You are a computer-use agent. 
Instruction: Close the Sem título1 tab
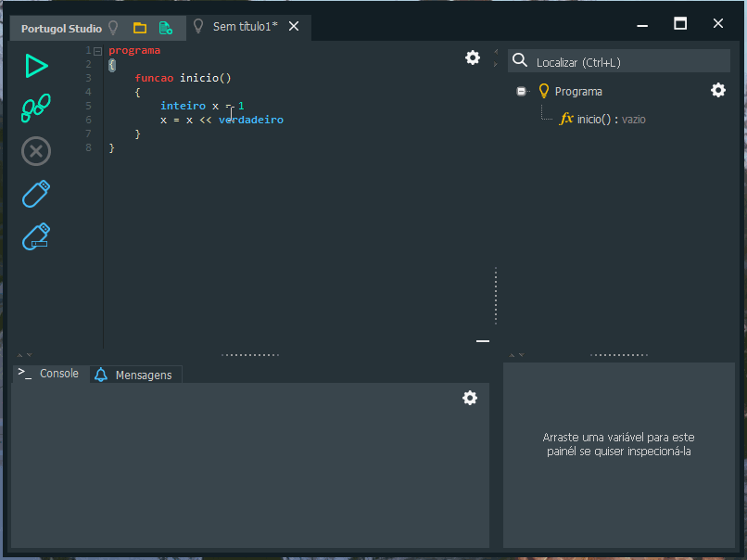click(294, 27)
